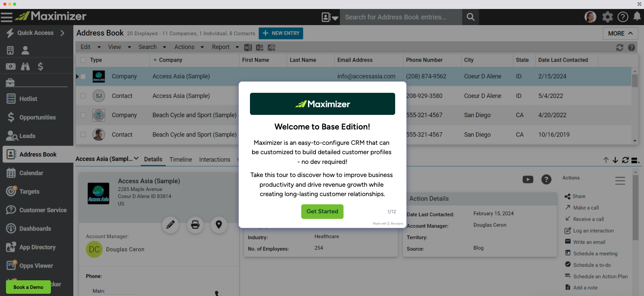Collapse the MORE panel

(620, 33)
